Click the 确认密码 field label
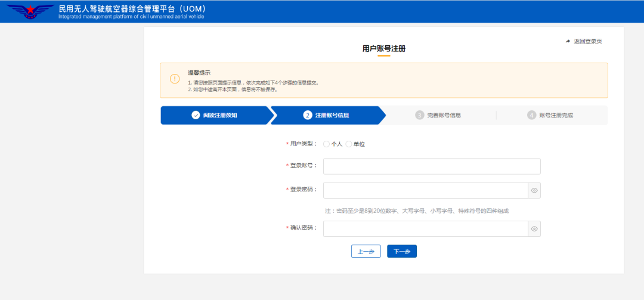This screenshot has height=300, width=644. point(304,228)
